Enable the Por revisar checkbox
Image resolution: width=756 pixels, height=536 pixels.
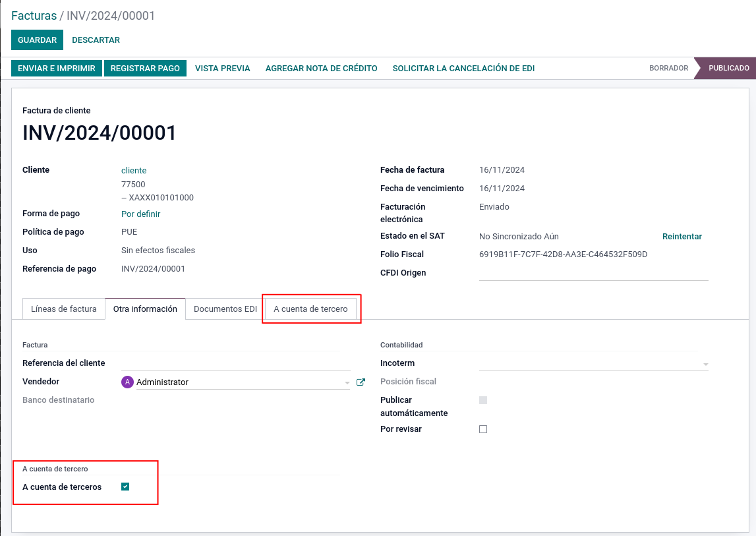pyautogui.click(x=483, y=429)
